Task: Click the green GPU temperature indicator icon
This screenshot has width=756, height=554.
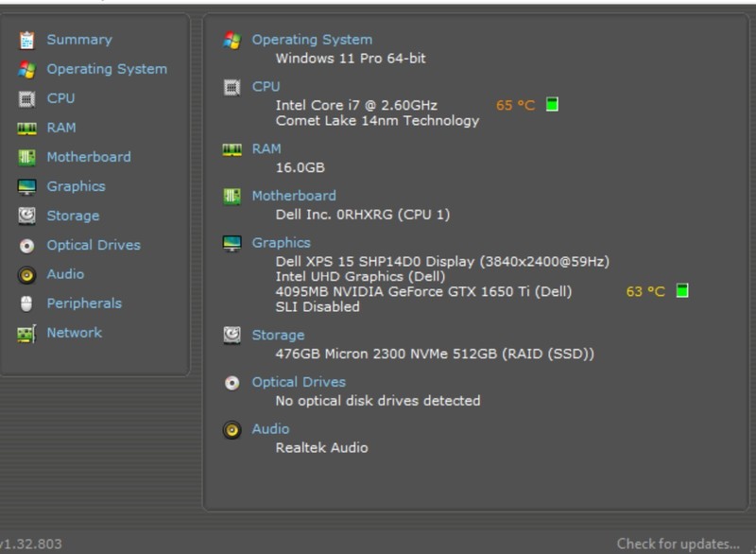Action: tap(682, 291)
